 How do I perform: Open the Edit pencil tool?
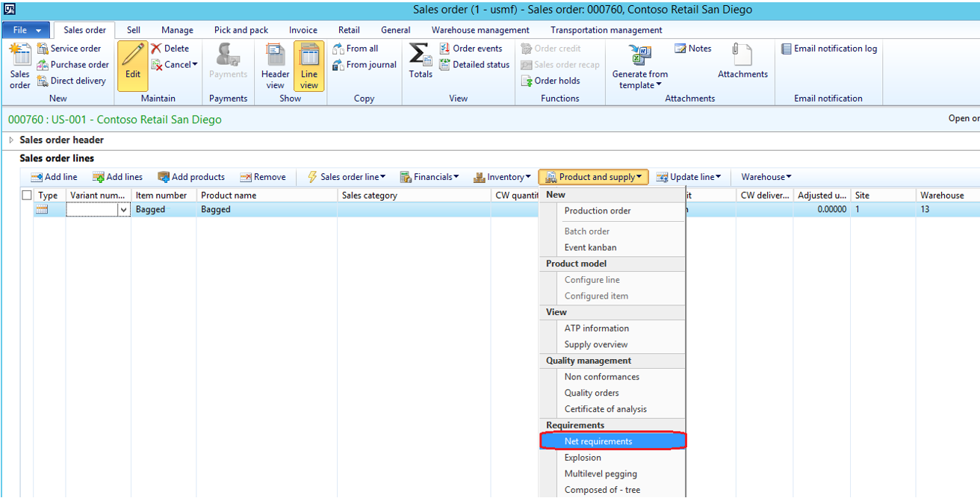click(x=132, y=65)
